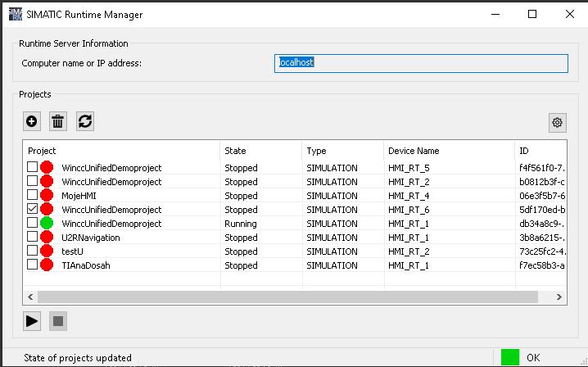
Task: Click the ID cell starting with db34a8c9
Action: coord(542,224)
